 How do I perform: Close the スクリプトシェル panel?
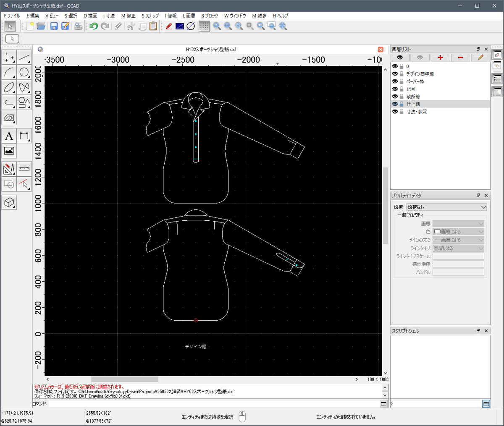coord(486,331)
